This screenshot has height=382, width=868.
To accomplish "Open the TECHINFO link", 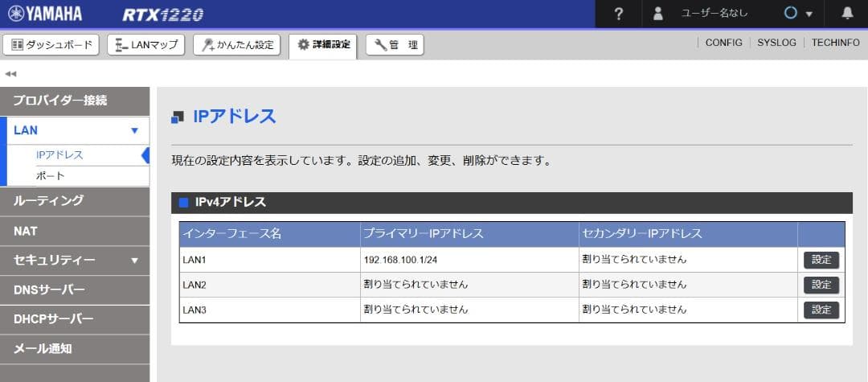I will tap(835, 43).
